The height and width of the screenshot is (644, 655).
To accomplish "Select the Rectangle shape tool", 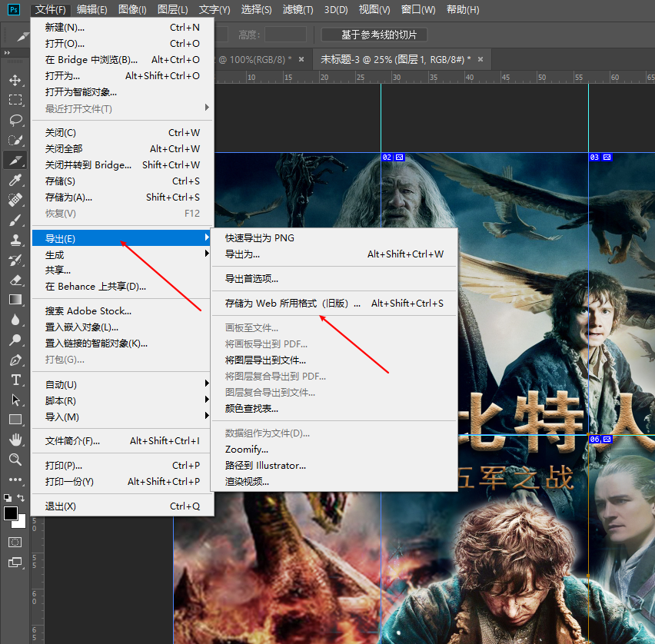I will [15, 420].
